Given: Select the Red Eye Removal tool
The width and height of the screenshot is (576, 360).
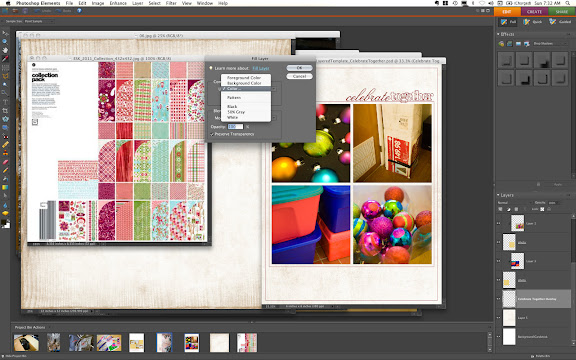Looking at the screenshot, I should coord(6,136).
